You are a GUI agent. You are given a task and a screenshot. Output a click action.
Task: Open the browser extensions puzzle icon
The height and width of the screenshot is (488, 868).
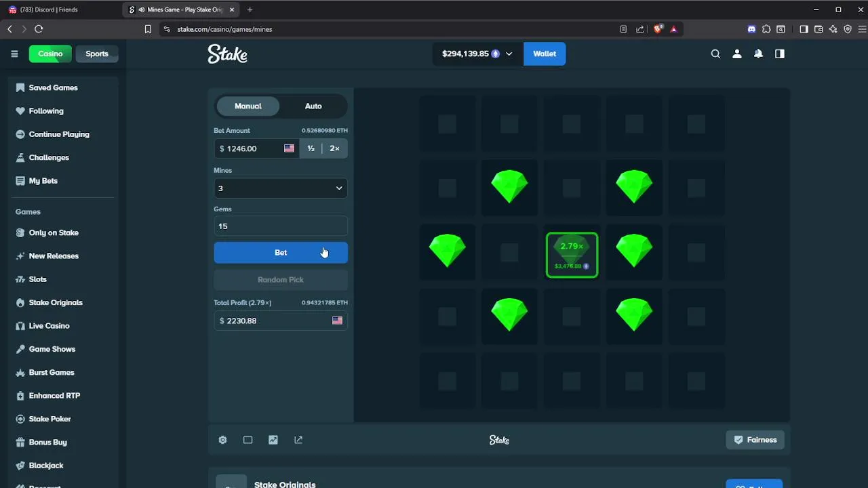[766, 29]
